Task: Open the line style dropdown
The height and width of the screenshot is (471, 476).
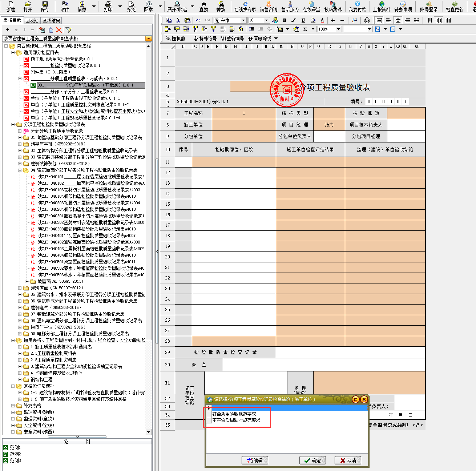Action: tap(369, 29)
